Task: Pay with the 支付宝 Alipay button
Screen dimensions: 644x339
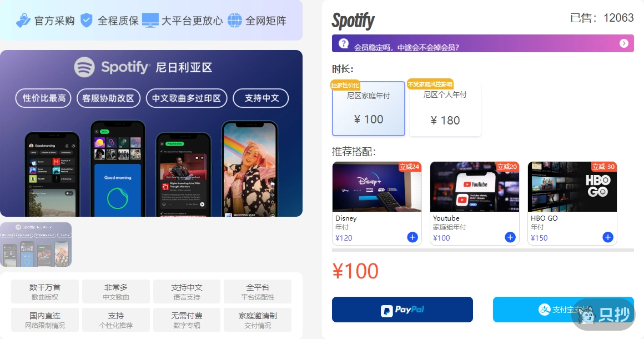Action: [x=563, y=310]
